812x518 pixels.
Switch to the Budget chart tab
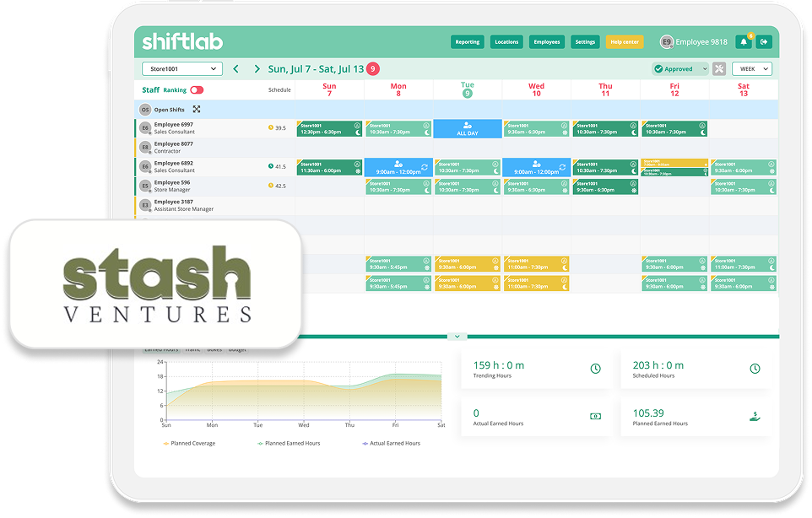(x=238, y=348)
